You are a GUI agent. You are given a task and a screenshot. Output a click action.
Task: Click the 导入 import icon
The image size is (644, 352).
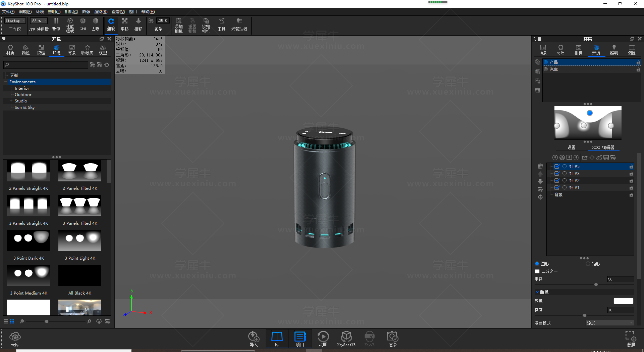254,339
